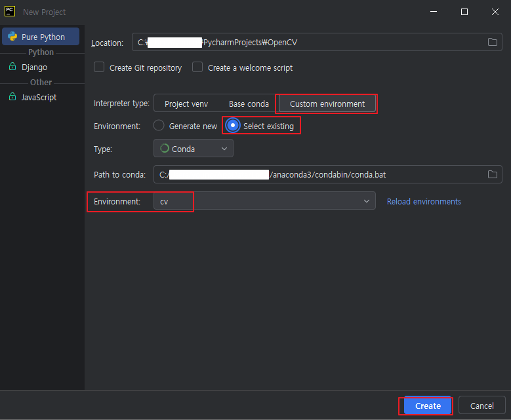The height and width of the screenshot is (420, 511).
Task: Enable Create Git repository checkbox
Action: (99, 67)
